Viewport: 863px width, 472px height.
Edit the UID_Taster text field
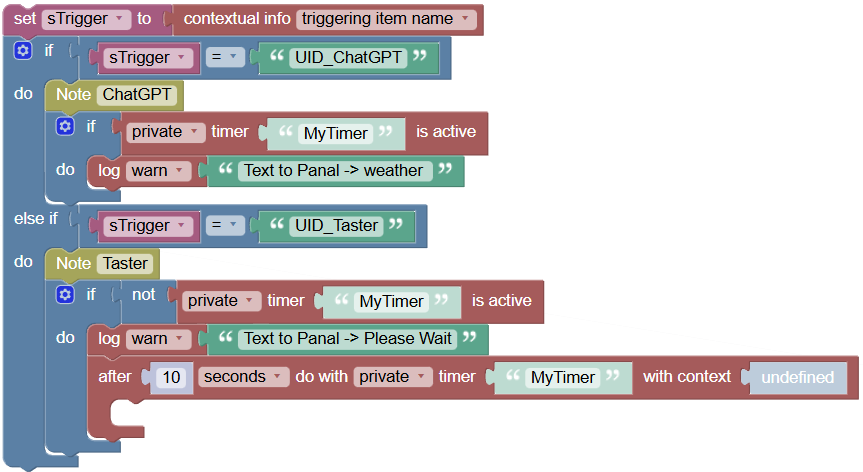[337, 226]
